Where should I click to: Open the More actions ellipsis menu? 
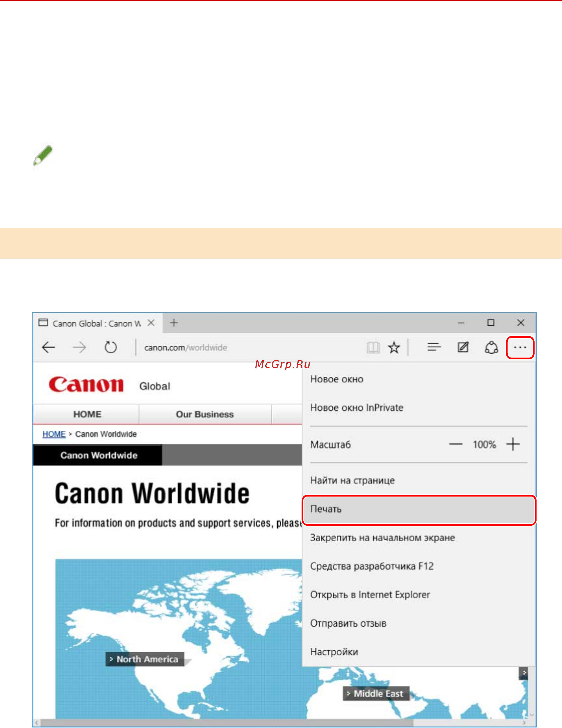[520, 348]
